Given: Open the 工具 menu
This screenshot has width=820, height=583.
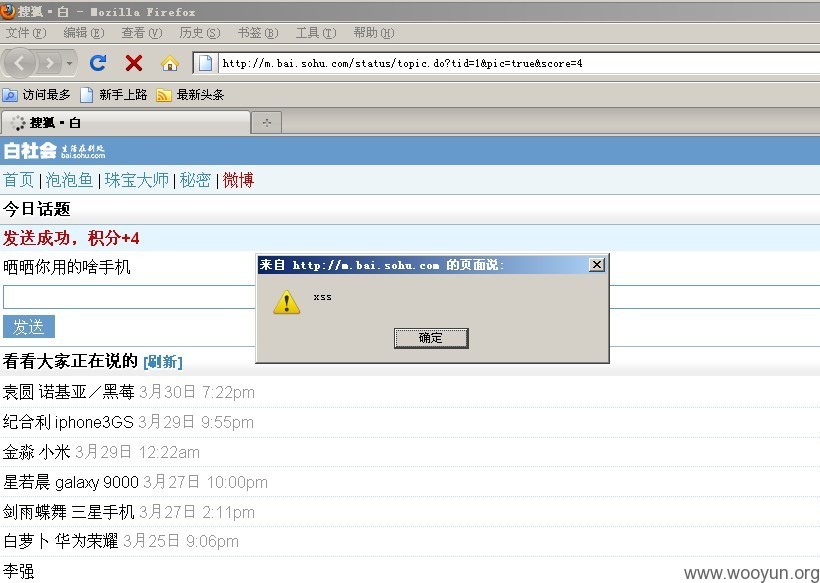Looking at the screenshot, I should coord(316,33).
